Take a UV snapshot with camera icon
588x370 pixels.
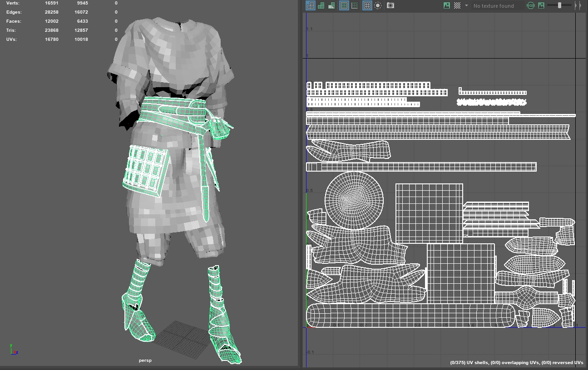(390, 5)
